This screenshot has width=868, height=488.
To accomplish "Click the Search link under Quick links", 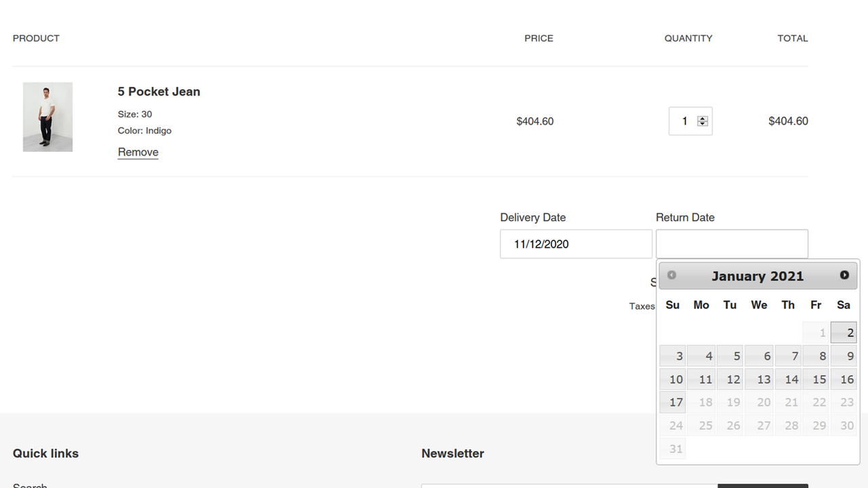I will (x=30, y=484).
